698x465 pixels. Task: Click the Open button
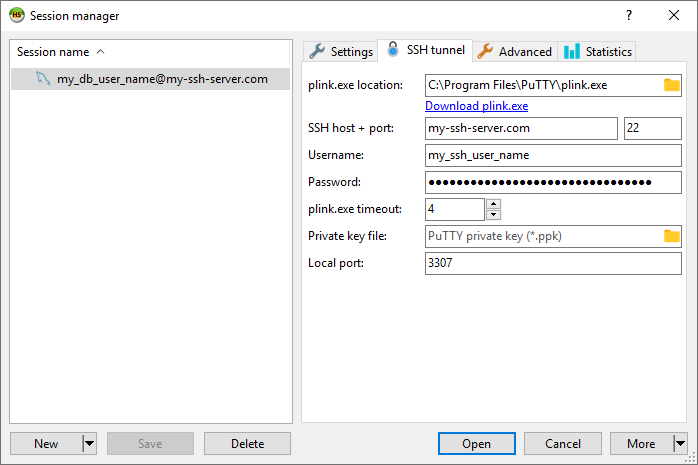point(477,444)
